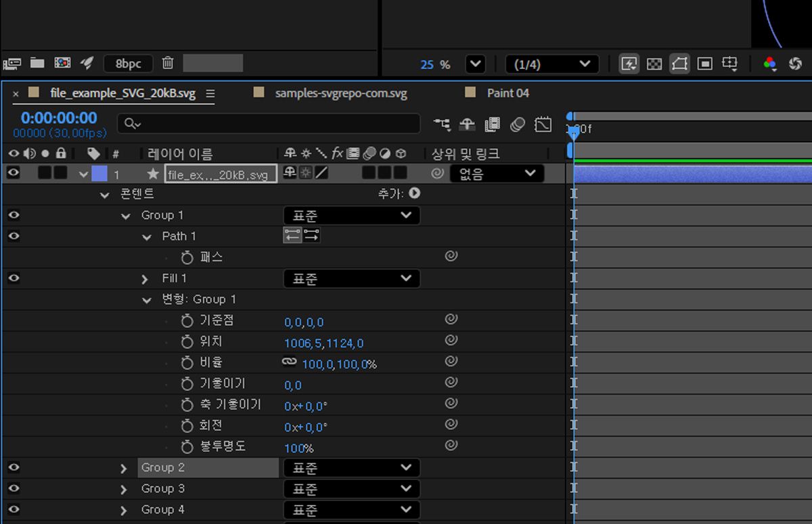Click stopwatch for 비율 property
This screenshot has width=812, height=524.
(x=187, y=363)
